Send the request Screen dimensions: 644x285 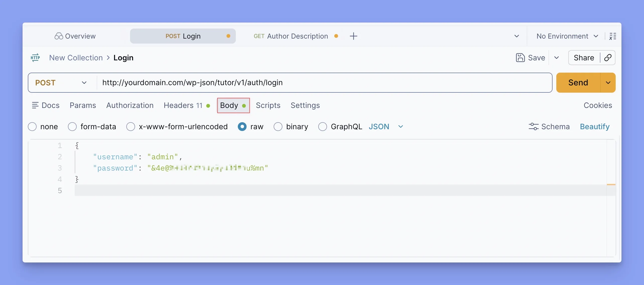tap(578, 83)
